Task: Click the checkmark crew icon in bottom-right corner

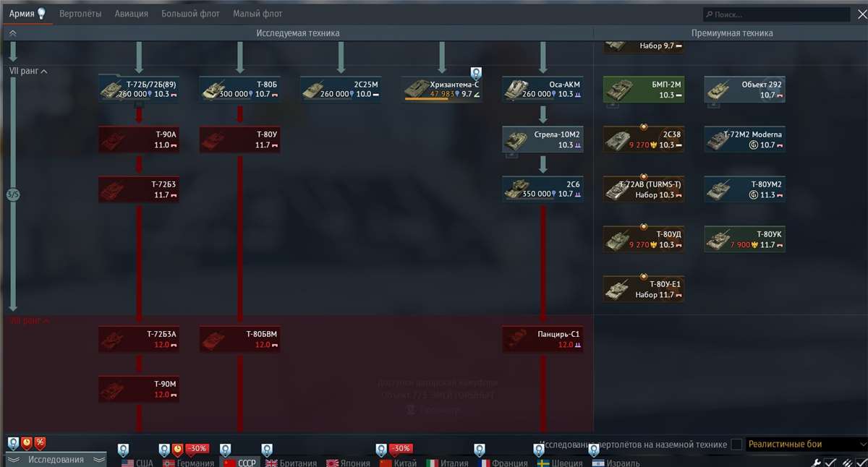Action: 830,463
